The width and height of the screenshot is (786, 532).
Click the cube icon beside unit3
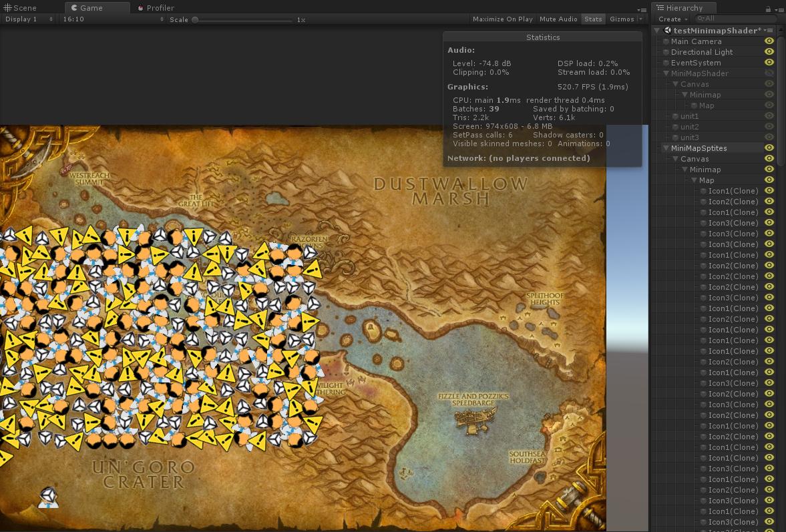coord(675,138)
